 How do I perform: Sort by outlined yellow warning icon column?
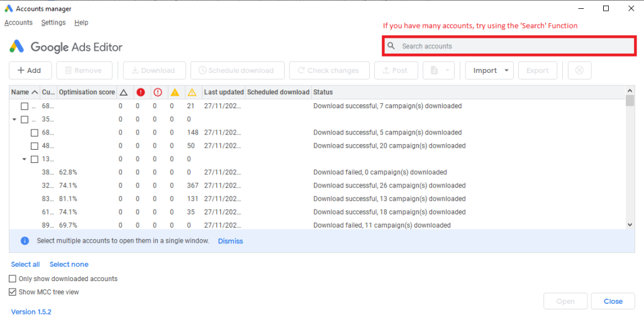(x=192, y=93)
